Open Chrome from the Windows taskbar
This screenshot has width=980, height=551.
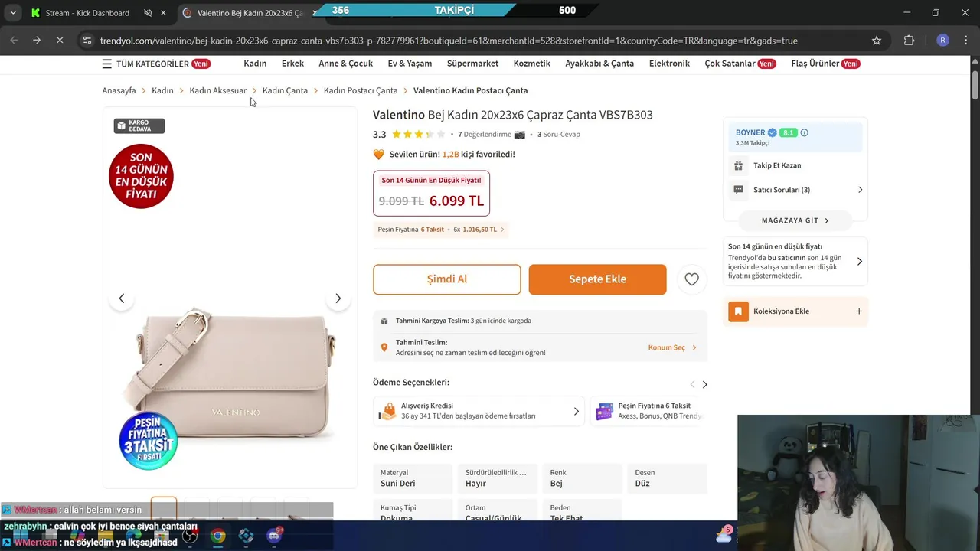pyautogui.click(x=218, y=536)
